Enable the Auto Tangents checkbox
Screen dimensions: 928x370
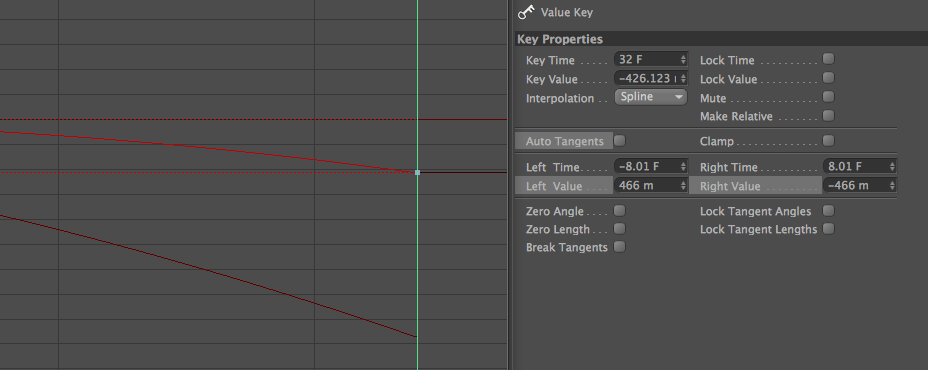pos(620,140)
